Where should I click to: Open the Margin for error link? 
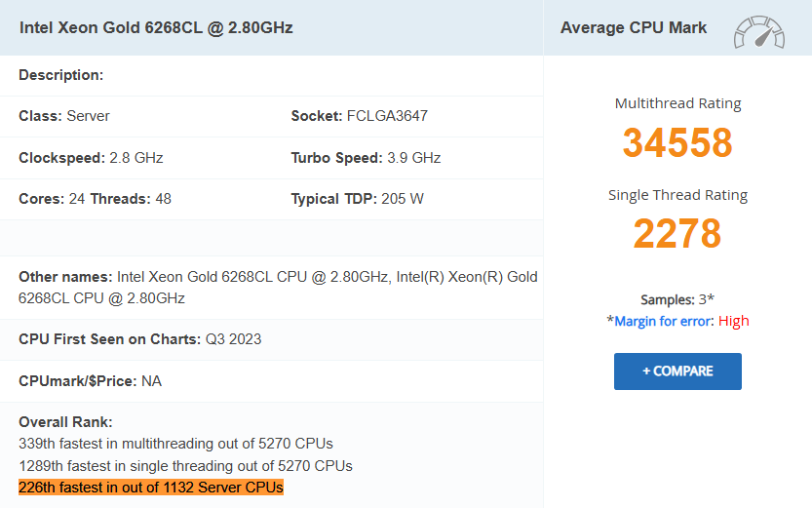[664, 321]
